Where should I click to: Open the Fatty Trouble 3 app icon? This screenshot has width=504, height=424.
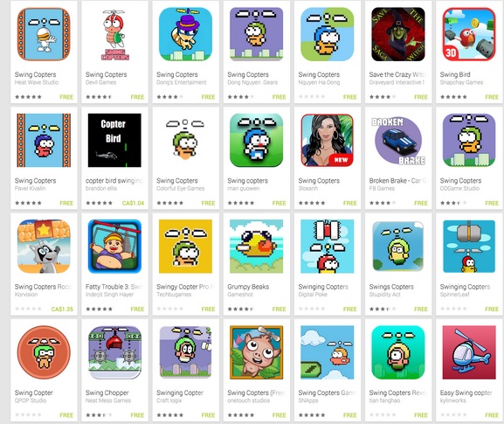pos(114,247)
